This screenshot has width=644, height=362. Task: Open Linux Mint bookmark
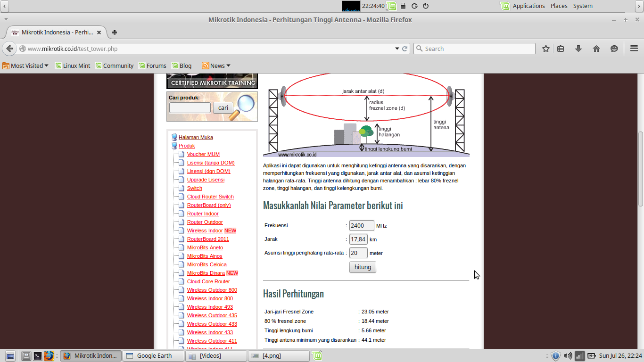[x=72, y=66]
